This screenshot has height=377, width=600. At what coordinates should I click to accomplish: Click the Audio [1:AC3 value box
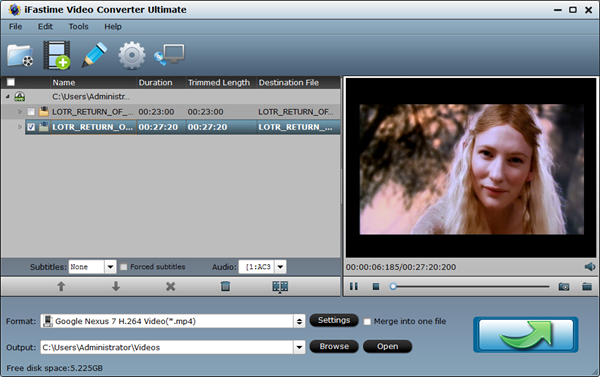257,267
